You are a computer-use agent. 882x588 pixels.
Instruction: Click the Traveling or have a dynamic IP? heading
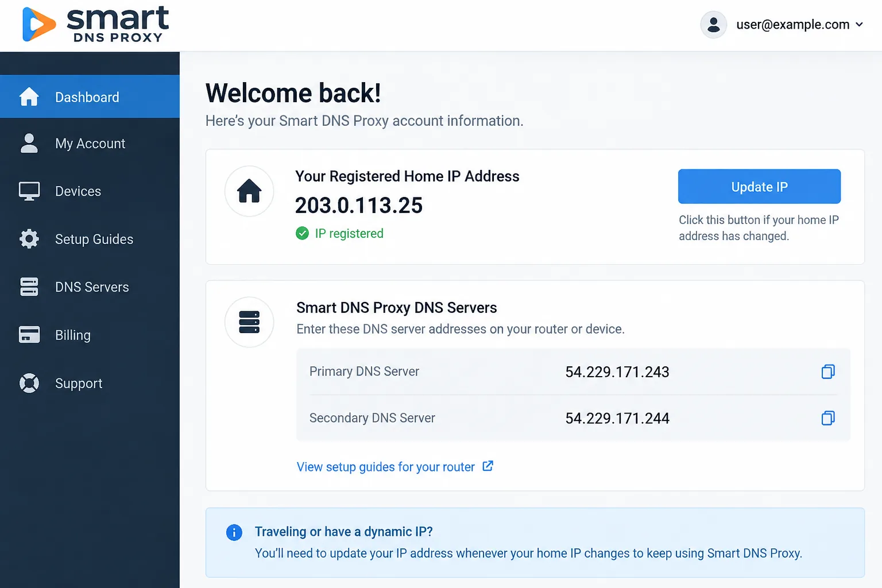343,532
